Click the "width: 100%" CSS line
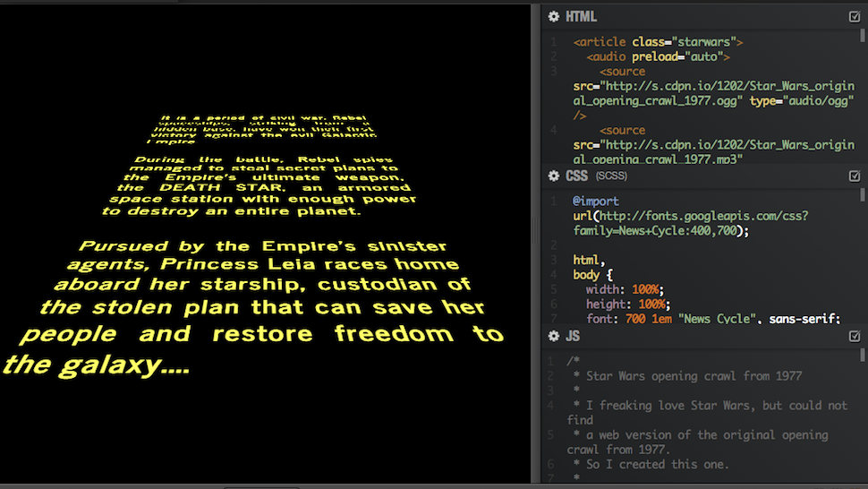 (625, 289)
